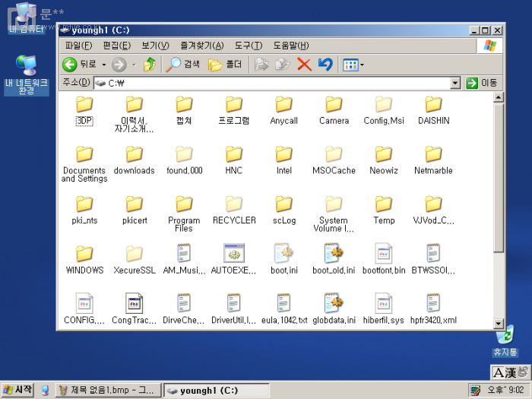
Task: Click the move-to-folder toolbar icon
Action: pos(261,64)
